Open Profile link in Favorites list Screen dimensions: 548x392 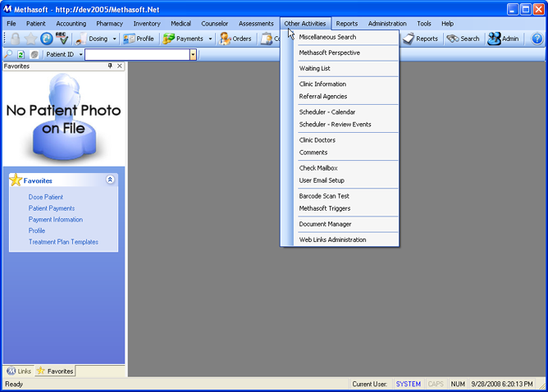37,230
